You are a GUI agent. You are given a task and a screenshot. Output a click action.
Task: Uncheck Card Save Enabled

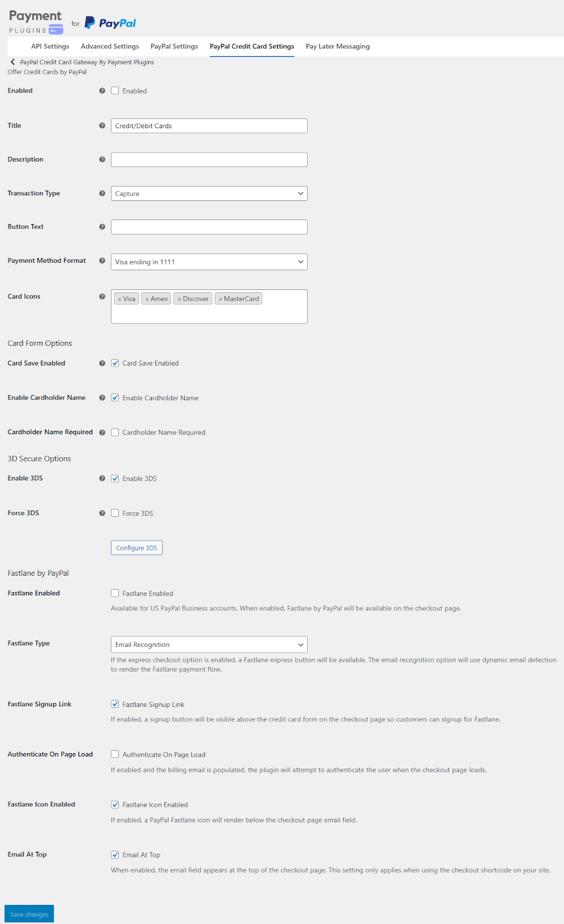(115, 363)
